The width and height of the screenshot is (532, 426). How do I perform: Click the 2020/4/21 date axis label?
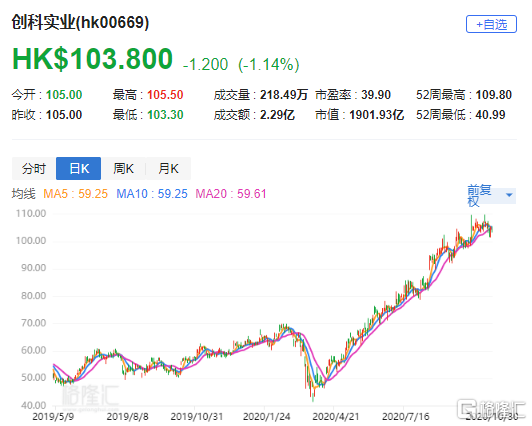coord(336,417)
